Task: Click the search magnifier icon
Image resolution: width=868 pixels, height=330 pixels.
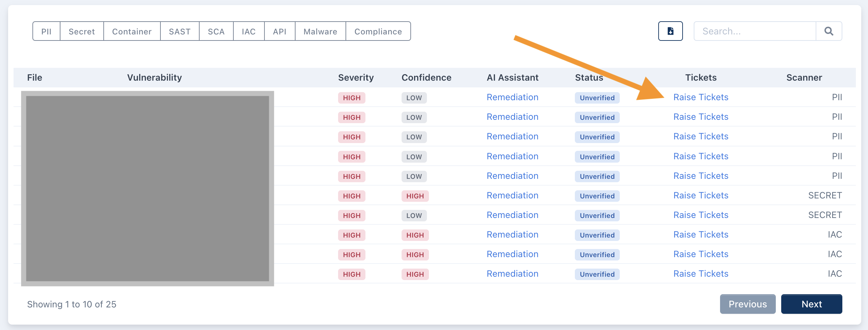Action: [828, 31]
